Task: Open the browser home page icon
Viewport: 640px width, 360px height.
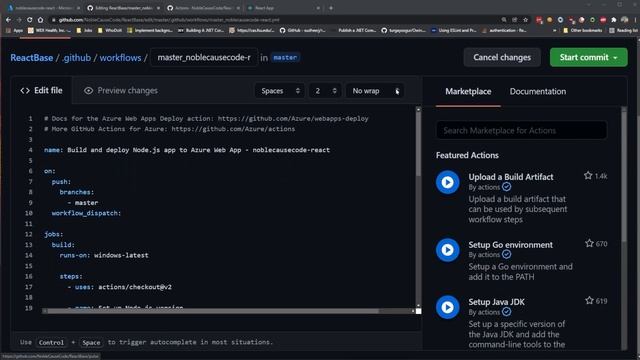Action: point(40,20)
